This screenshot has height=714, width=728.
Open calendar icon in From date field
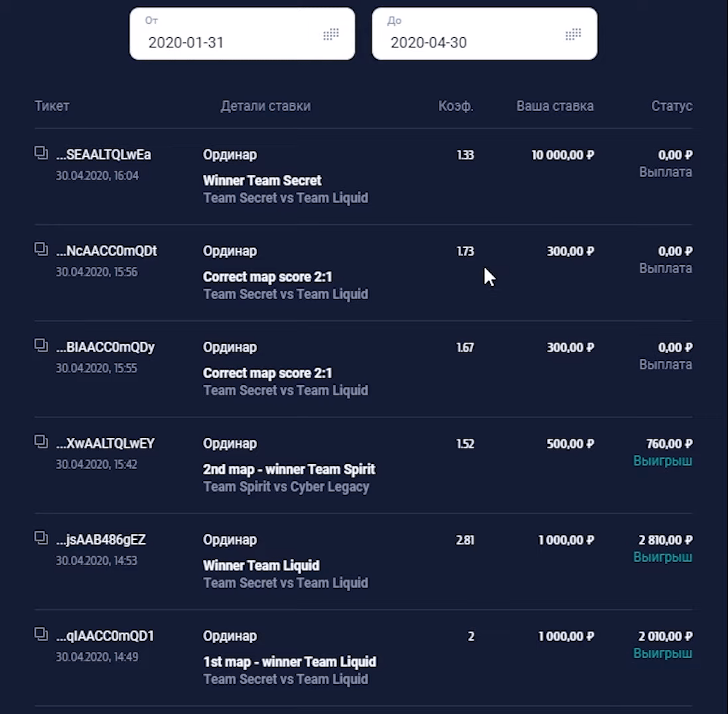(331, 34)
